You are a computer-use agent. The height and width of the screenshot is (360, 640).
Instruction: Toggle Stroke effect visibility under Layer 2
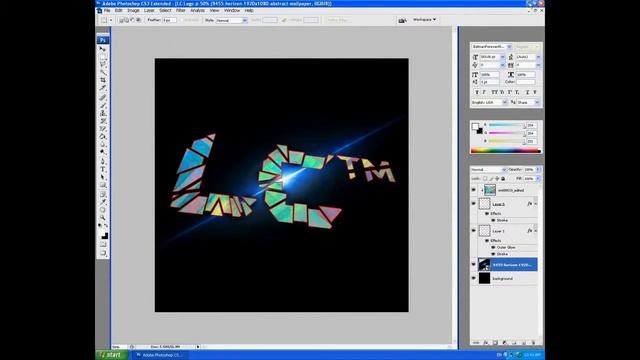(493, 220)
